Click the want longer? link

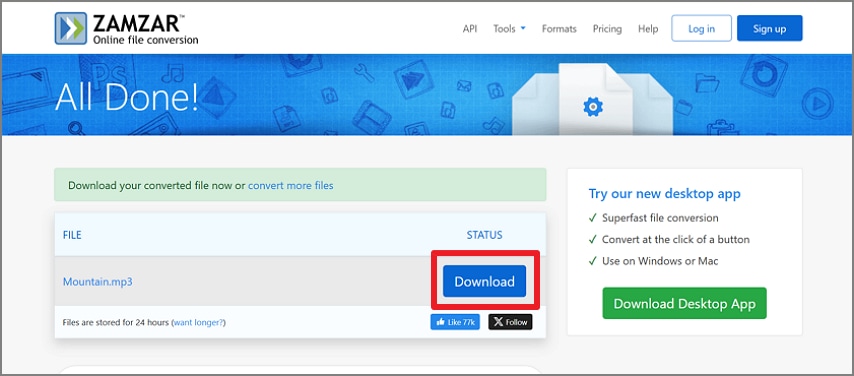tap(199, 322)
